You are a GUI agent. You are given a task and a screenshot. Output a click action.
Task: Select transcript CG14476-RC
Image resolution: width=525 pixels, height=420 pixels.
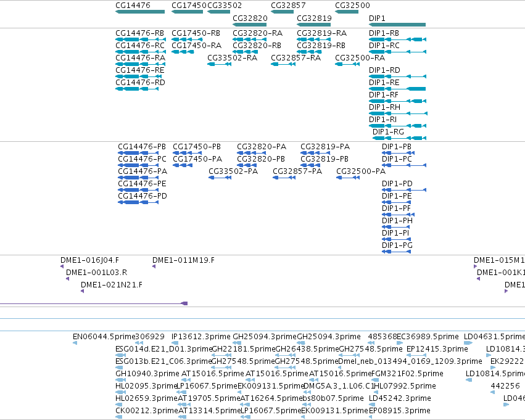[140, 46]
